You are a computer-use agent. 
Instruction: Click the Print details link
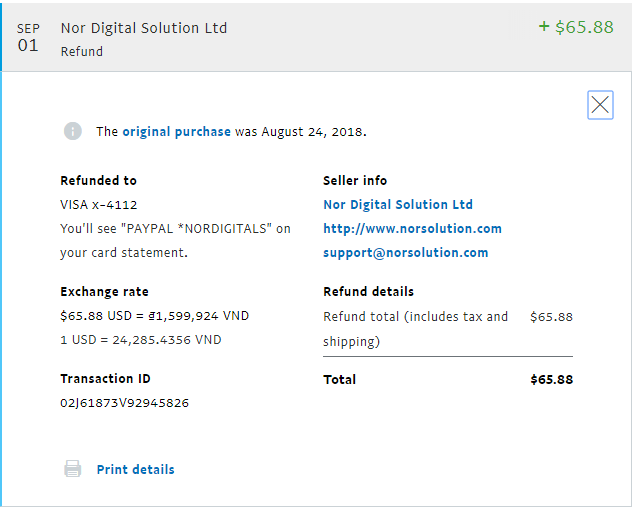(x=135, y=469)
